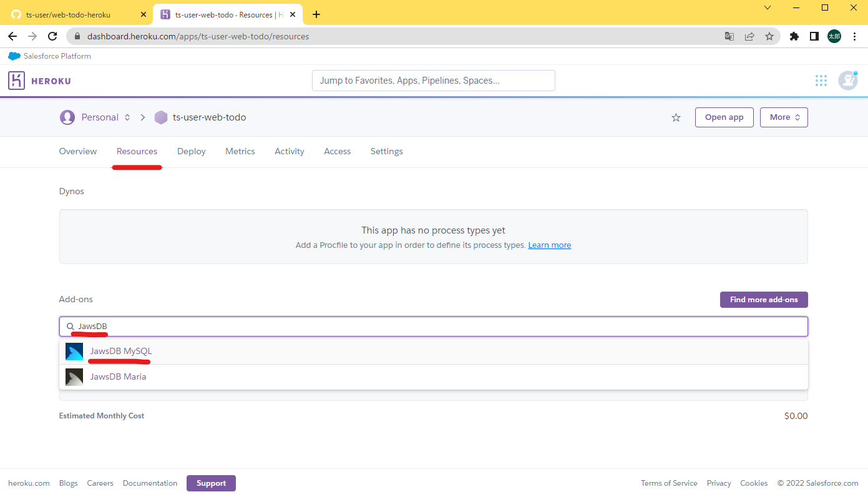The image size is (868, 497).
Task: Click the Support button
Action: pyautogui.click(x=211, y=483)
